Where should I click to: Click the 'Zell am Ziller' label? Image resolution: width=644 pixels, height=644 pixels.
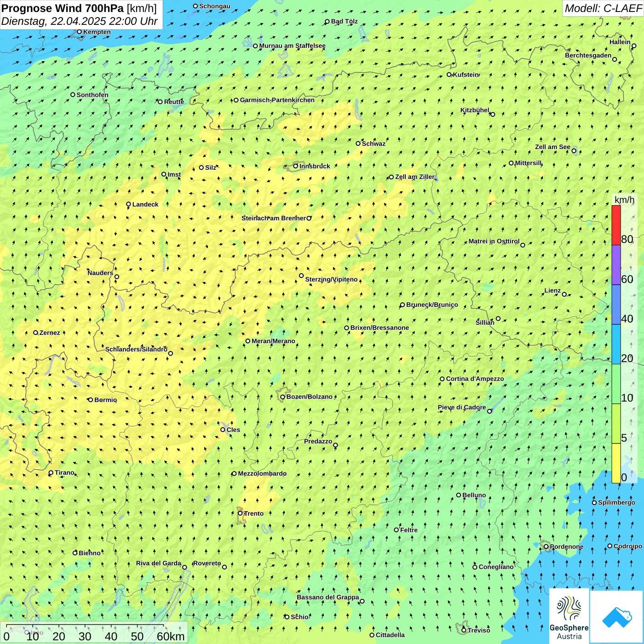coord(414,177)
